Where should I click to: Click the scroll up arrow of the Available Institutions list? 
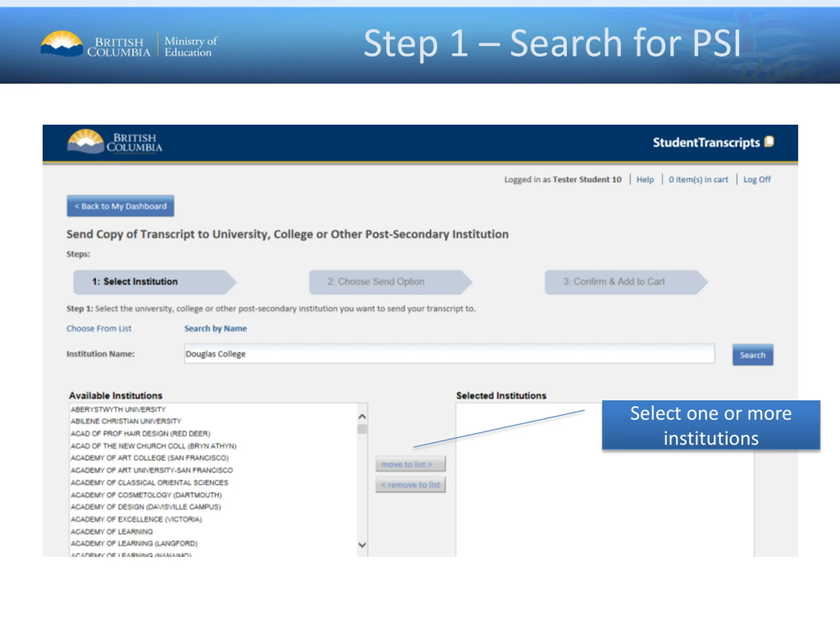tap(362, 417)
